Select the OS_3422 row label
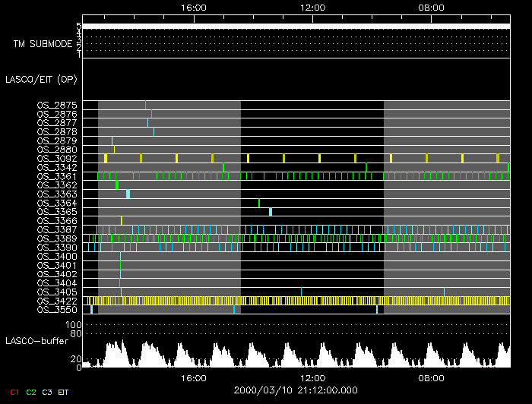The height and width of the screenshot is (404, 532). pos(56,301)
